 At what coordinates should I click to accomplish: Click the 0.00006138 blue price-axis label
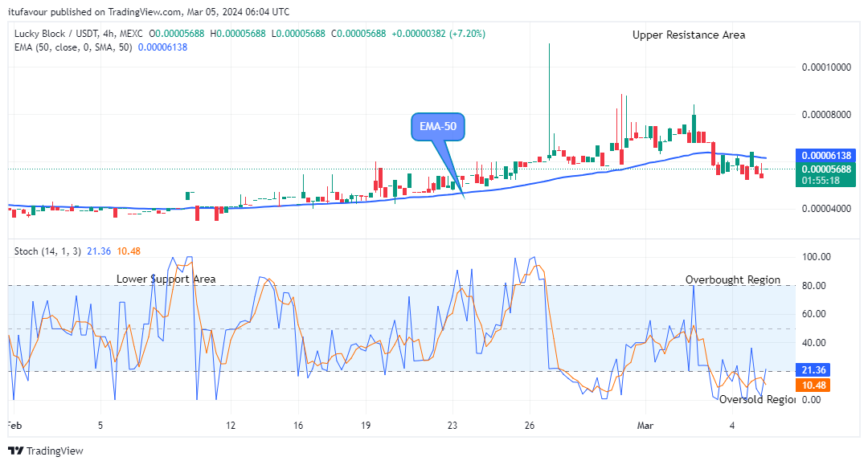pos(825,156)
